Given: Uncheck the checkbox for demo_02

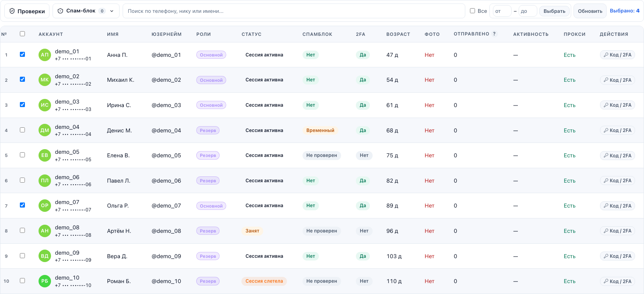Looking at the screenshot, I should [22, 79].
